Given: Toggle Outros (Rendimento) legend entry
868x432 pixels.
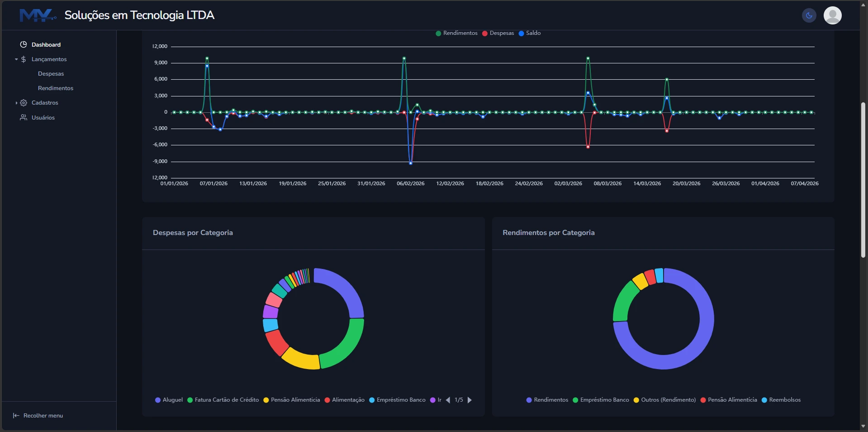Looking at the screenshot, I should [664, 400].
